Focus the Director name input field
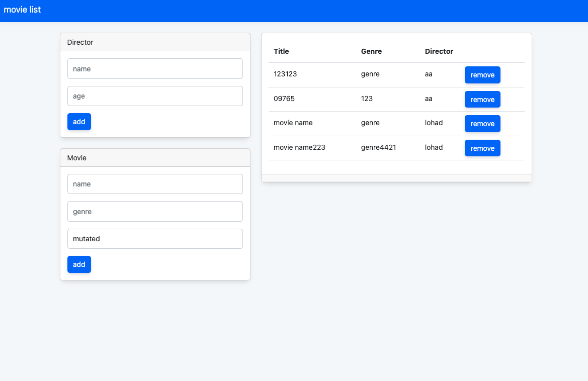 tap(155, 68)
